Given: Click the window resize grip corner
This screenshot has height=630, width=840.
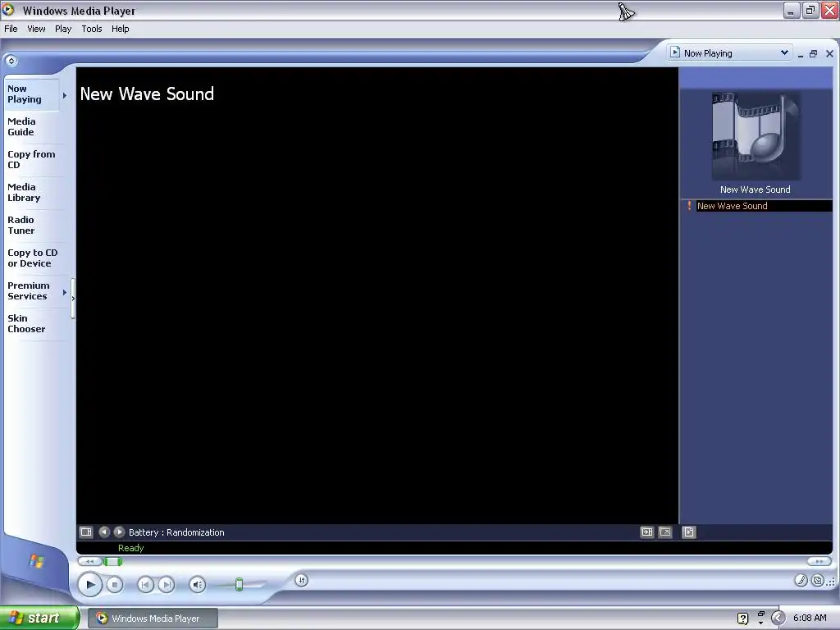Looking at the screenshot, I should (x=832, y=582).
